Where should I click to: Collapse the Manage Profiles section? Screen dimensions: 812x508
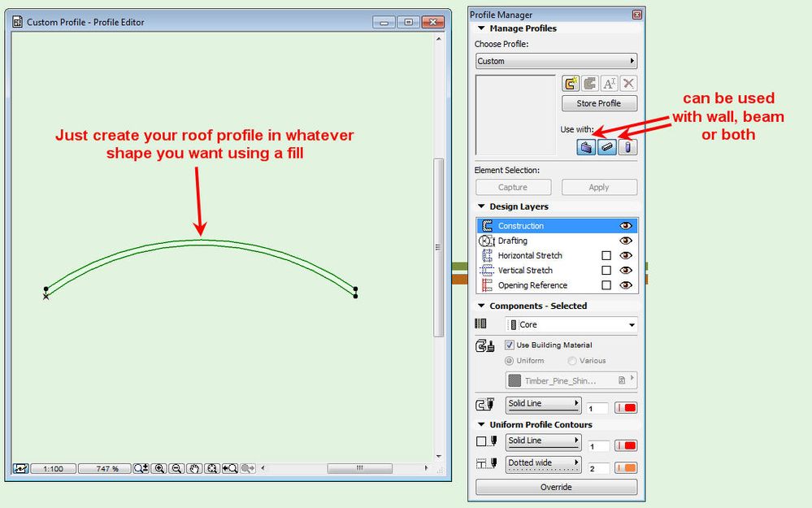481,28
